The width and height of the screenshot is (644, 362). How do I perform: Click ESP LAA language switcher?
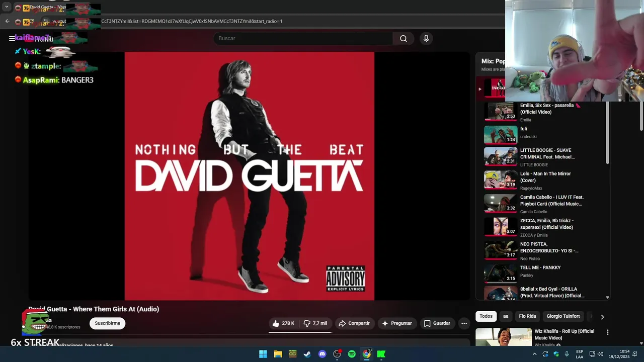pyautogui.click(x=580, y=354)
